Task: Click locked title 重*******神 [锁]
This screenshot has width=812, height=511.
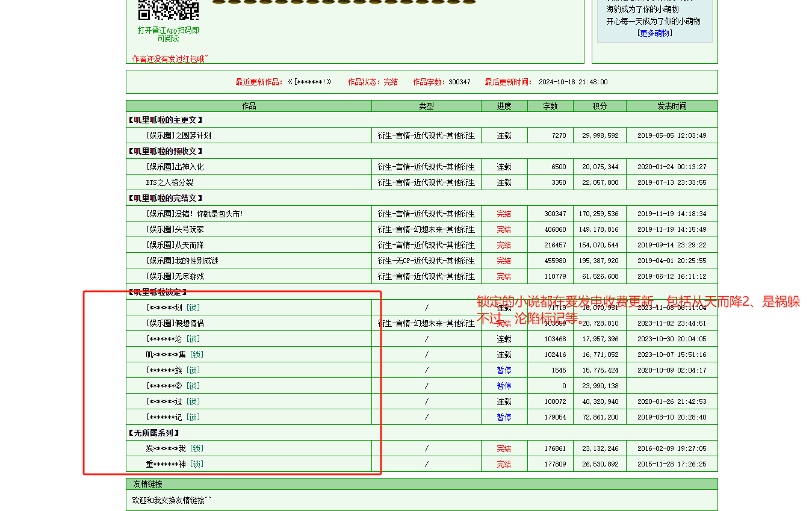Action: (175, 464)
